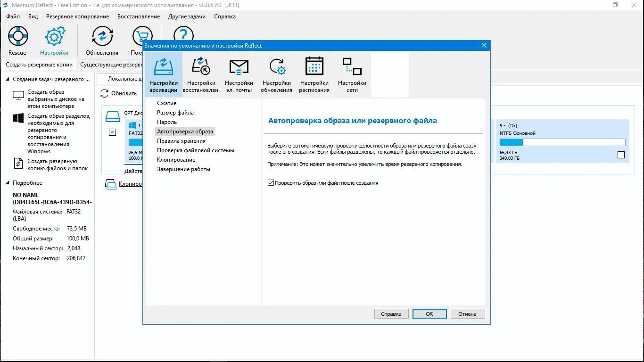Click the 2,048 start sector value

click(74, 248)
